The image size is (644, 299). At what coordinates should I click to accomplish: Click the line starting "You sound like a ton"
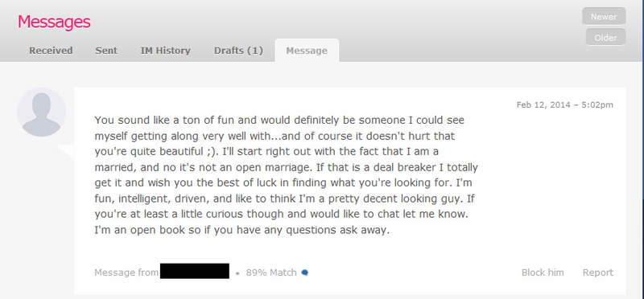pos(279,121)
